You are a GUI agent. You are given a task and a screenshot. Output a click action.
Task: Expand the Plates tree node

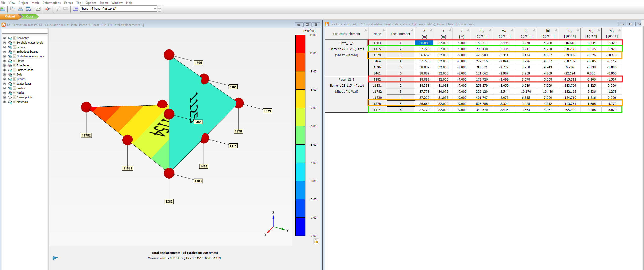tap(4, 61)
